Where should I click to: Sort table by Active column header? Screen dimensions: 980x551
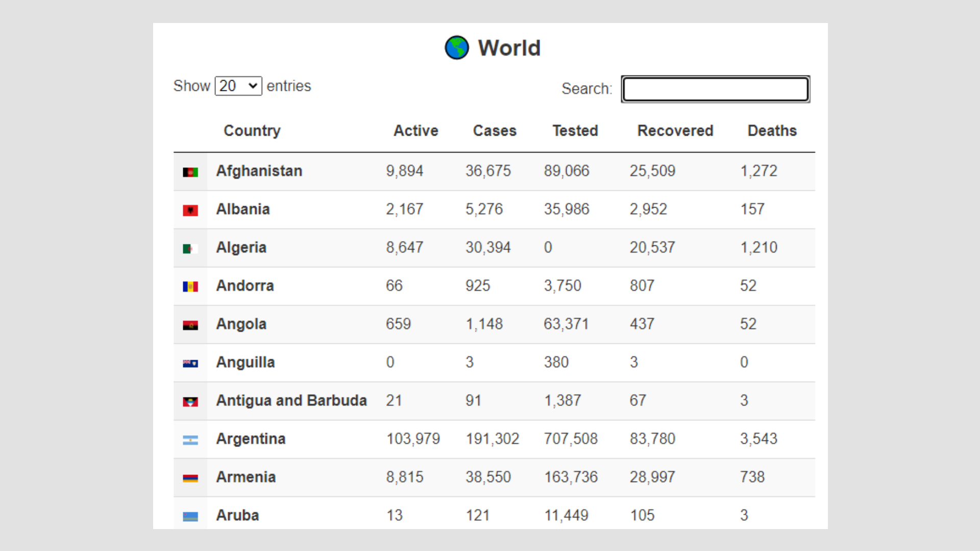coord(415,131)
